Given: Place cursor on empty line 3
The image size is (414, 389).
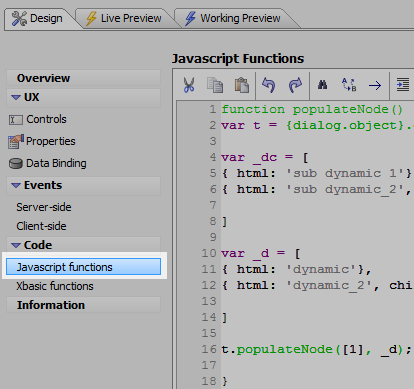Looking at the screenshot, I should pyautogui.click(x=317, y=141).
